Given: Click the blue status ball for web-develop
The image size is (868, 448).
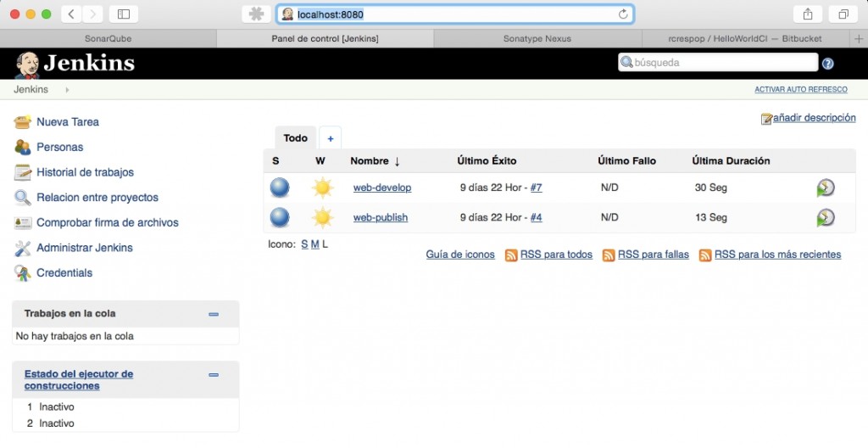Looking at the screenshot, I should pyautogui.click(x=280, y=188).
